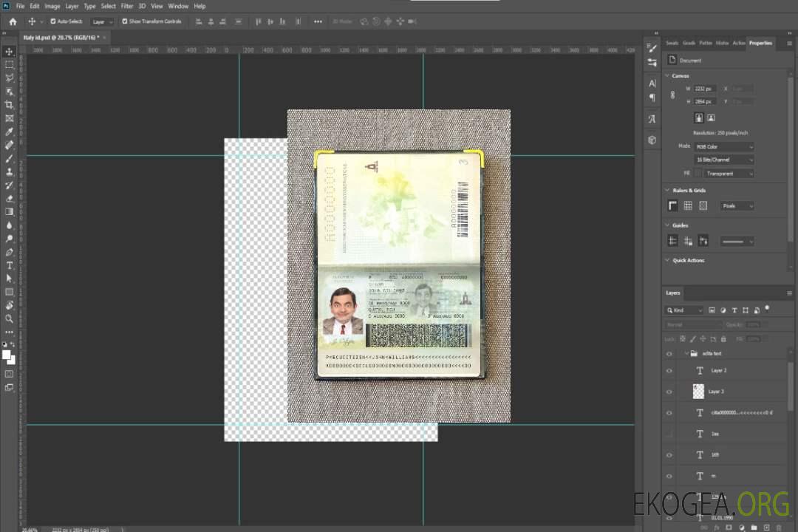
Task: Open the RGB Color mode dropdown
Action: [724, 146]
